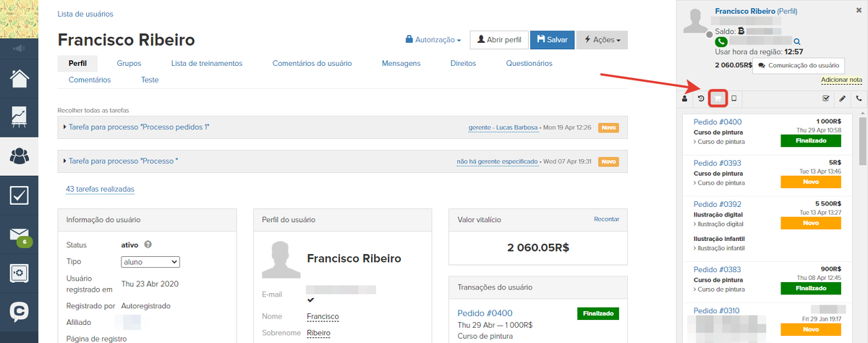
Task: Open the safe vault icon in sidebar
Action: click(x=20, y=274)
